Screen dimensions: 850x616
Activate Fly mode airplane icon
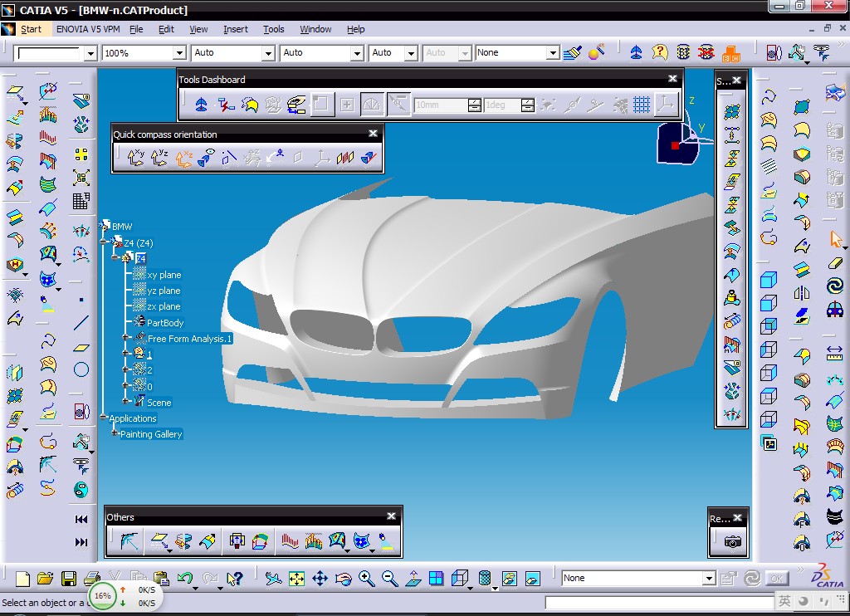point(273,579)
